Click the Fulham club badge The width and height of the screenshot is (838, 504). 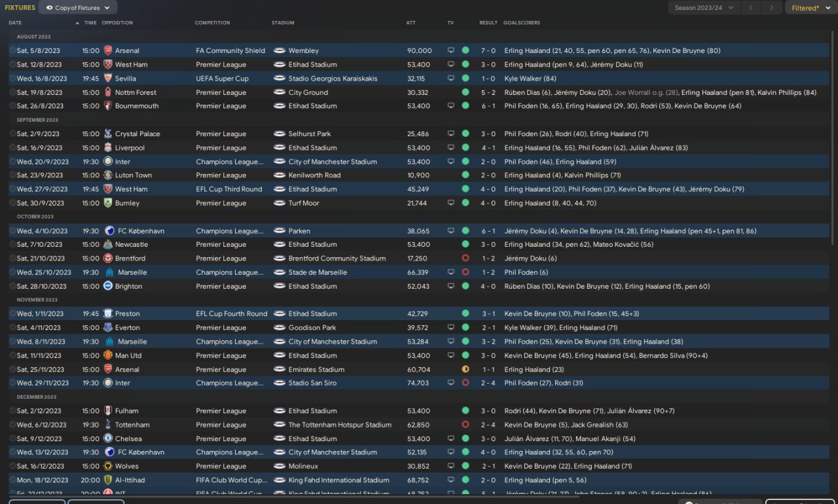(108, 411)
